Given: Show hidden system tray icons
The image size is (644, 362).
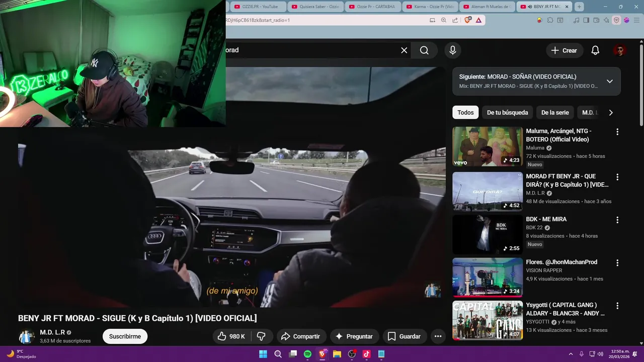Looking at the screenshot, I should coord(571,354).
